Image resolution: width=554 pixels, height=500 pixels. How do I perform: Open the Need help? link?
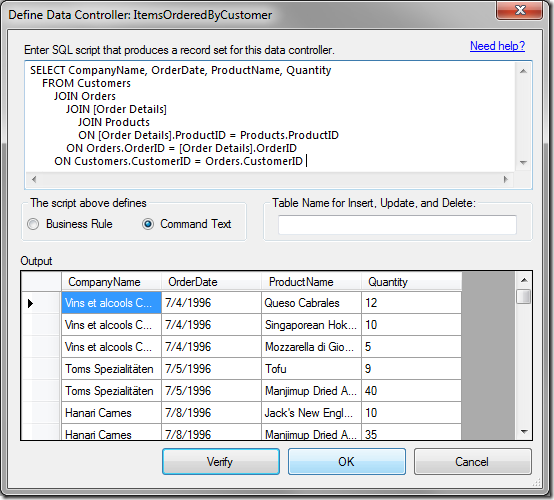click(497, 46)
